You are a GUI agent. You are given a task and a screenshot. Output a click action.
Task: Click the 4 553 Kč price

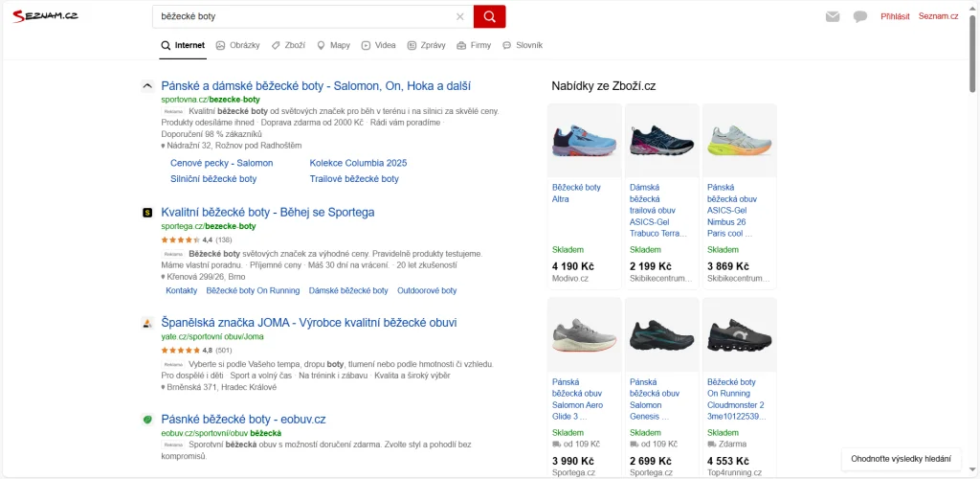coord(728,461)
